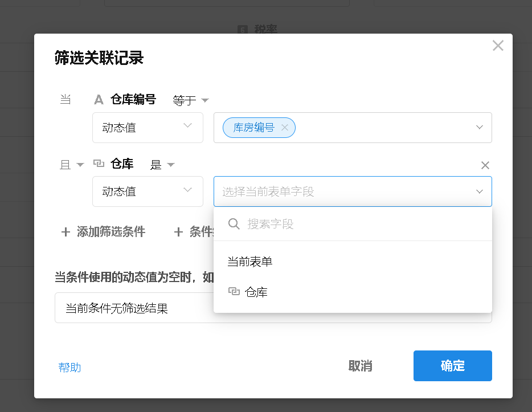Click the search magnifier icon
The height and width of the screenshot is (412, 532).
pyautogui.click(x=234, y=224)
